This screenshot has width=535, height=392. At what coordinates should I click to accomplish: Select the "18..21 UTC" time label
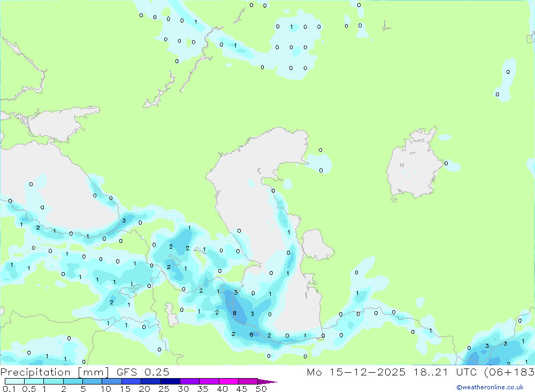pyautogui.click(x=446, y=372)
